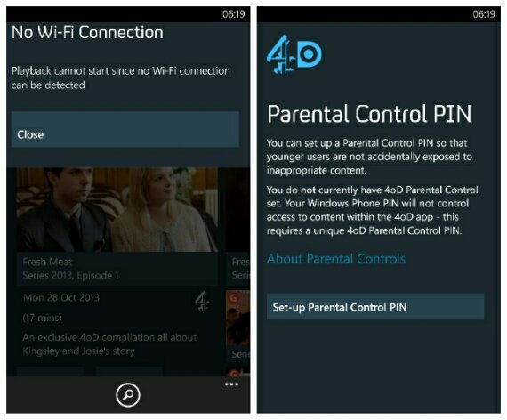Click the Parental Control PIN heading
This screenshot has height=420, width=507.
point(369,114)
